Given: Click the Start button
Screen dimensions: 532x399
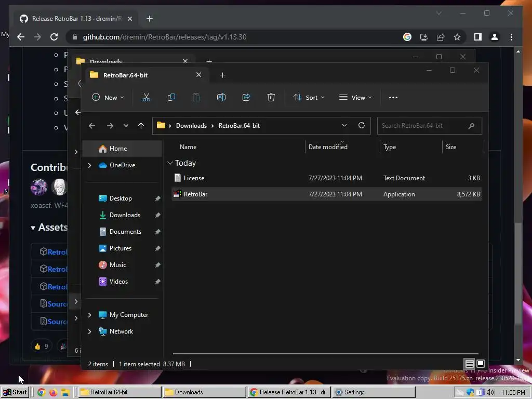Looking at the screenshot, I should pyautogui.click(x=15, y=392).
